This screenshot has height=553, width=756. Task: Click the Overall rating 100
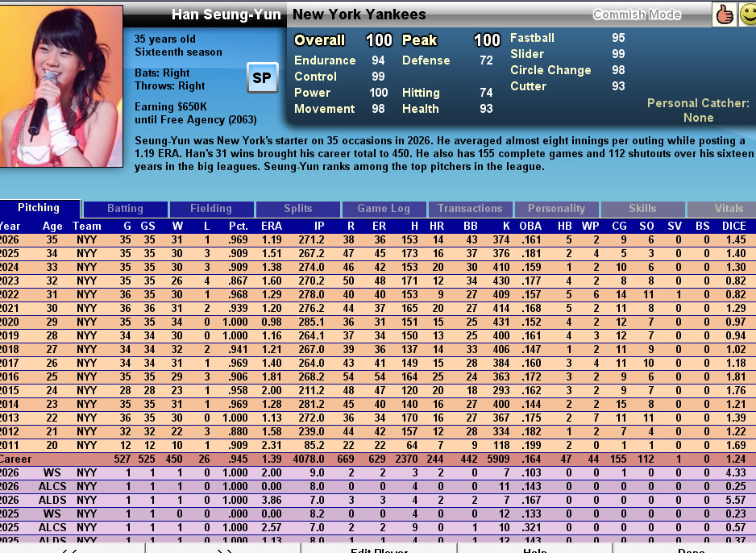(379, 40)
